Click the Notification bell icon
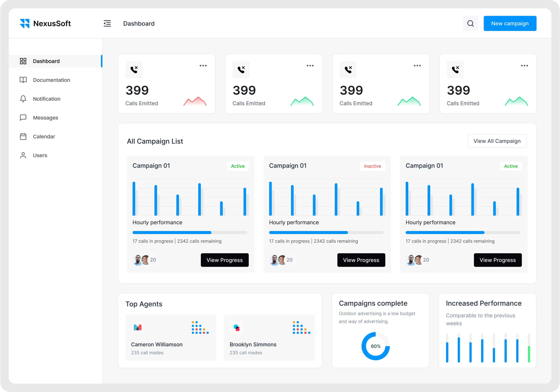This screenshot has height=392, width=560. [x=23, y=99]
